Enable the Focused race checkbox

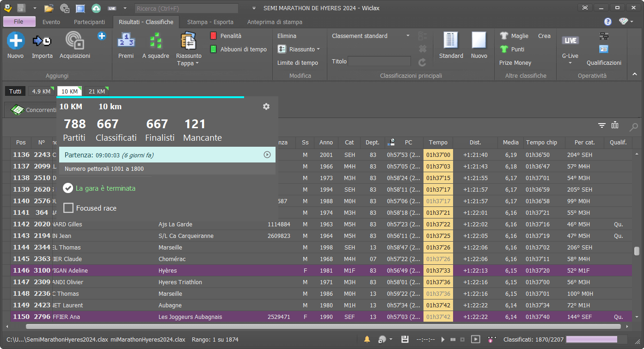tap(68, 208)
